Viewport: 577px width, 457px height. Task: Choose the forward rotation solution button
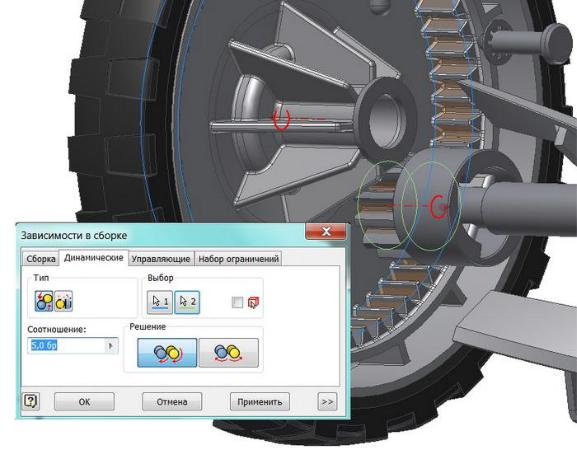167,353
